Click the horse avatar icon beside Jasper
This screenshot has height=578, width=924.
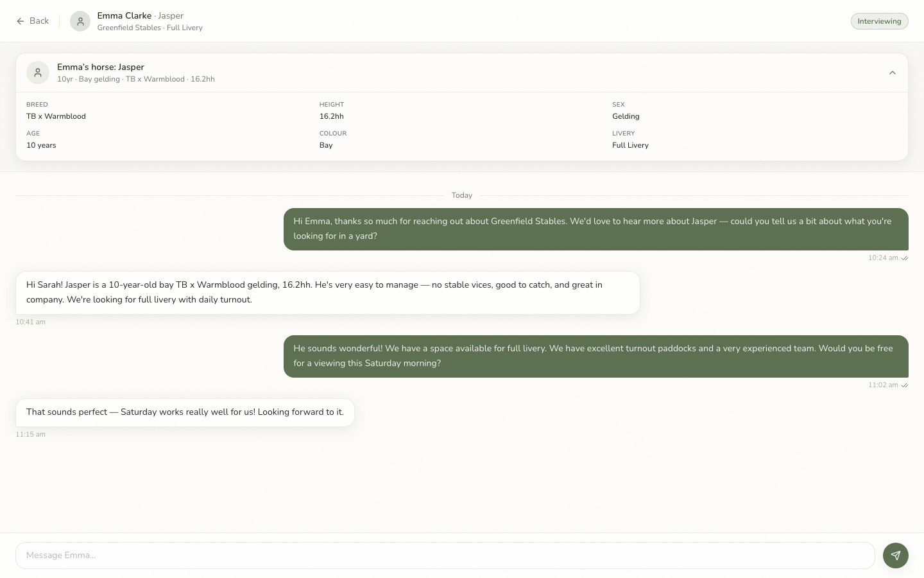(38, 73)
